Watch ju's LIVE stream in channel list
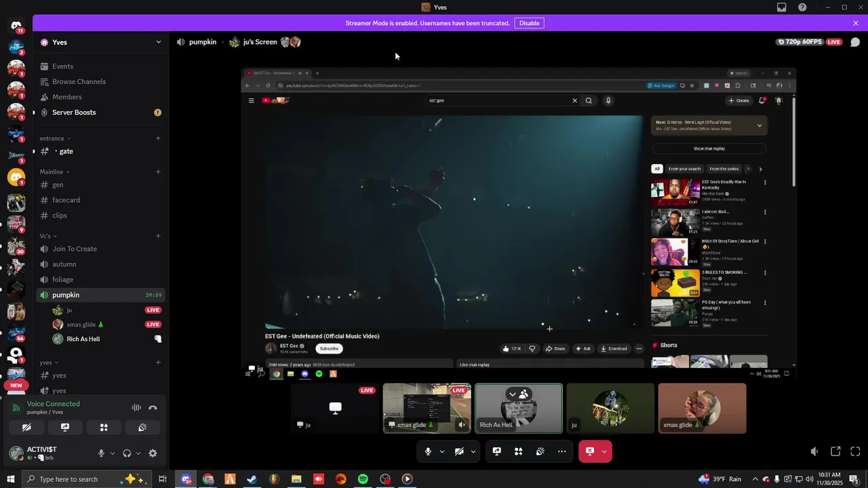 click(x=153, y=310)
